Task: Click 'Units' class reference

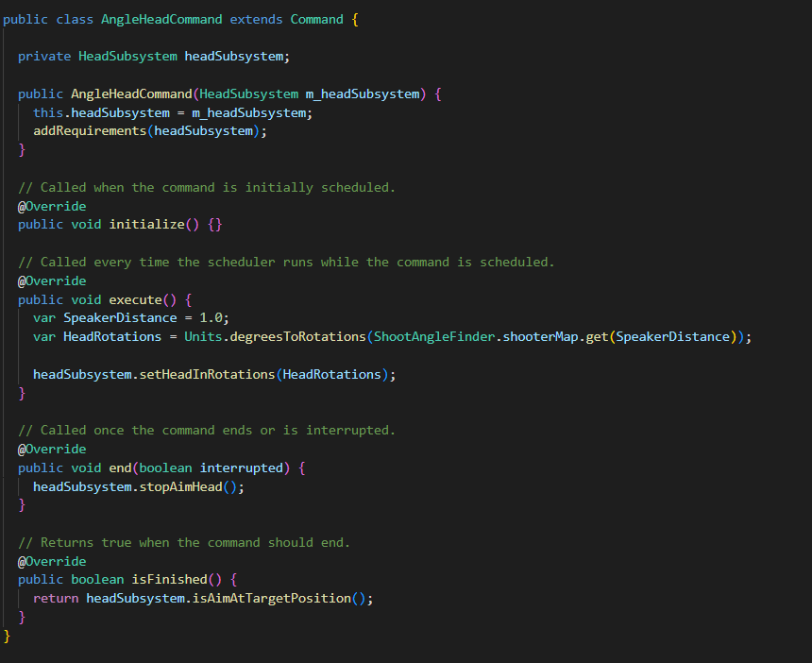Action: [204, 336]
